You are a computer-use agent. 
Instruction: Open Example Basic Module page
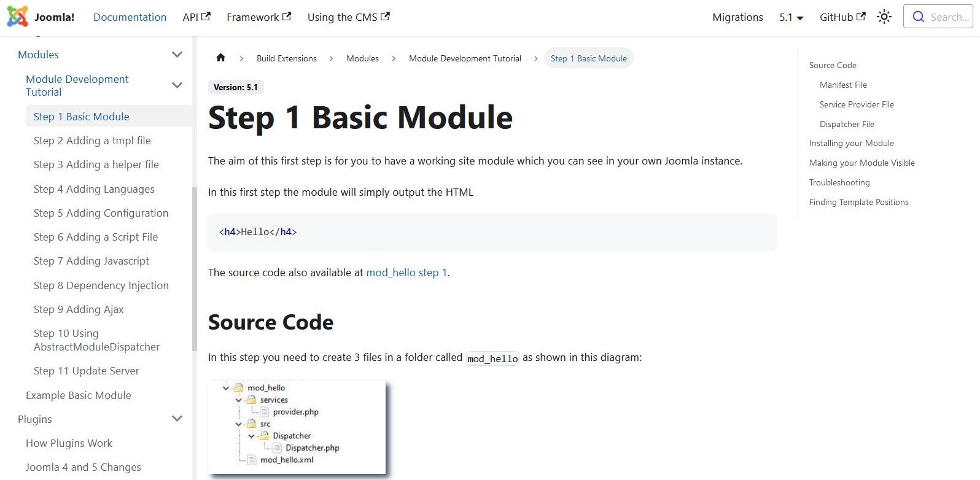click(79, 395)
